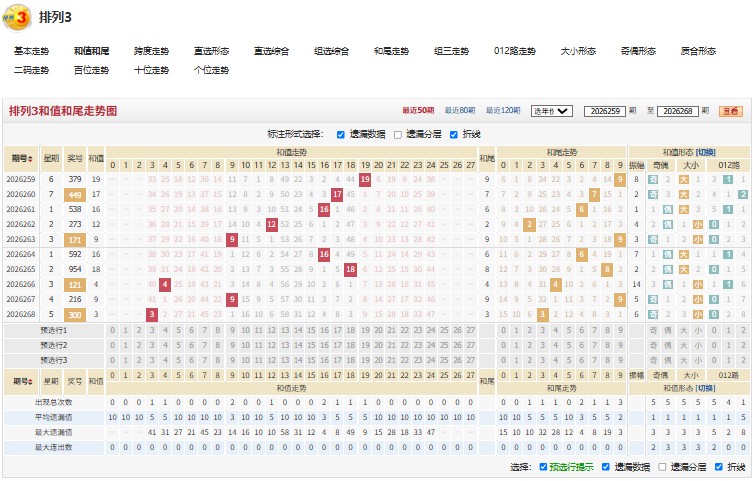Click highlighted 和值 4 in row 2026266

click(x=165, y=285)
